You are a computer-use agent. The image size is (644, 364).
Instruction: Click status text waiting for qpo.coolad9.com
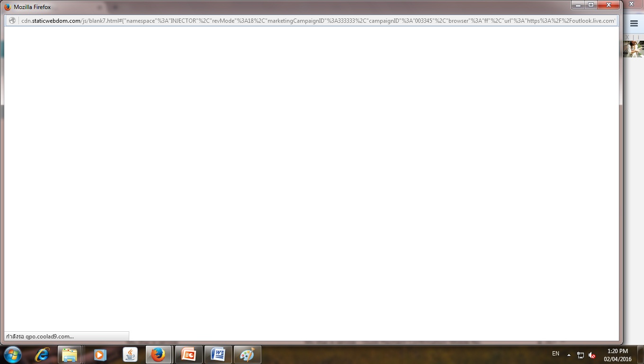40,337
